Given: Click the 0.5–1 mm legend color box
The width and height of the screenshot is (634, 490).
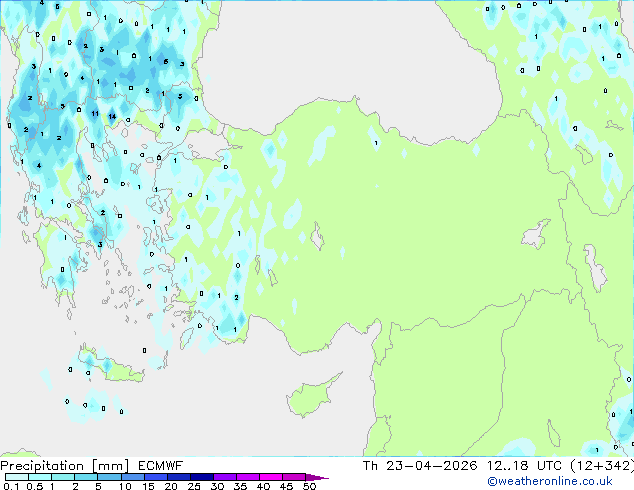Looking at the screenshot, I should point(40,477).
